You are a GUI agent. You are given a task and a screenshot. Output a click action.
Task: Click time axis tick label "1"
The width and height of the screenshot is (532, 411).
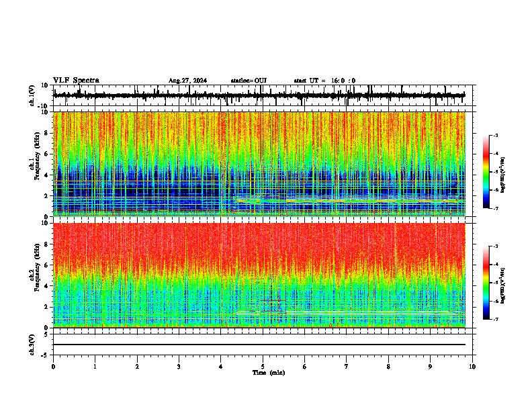point(95,367)
